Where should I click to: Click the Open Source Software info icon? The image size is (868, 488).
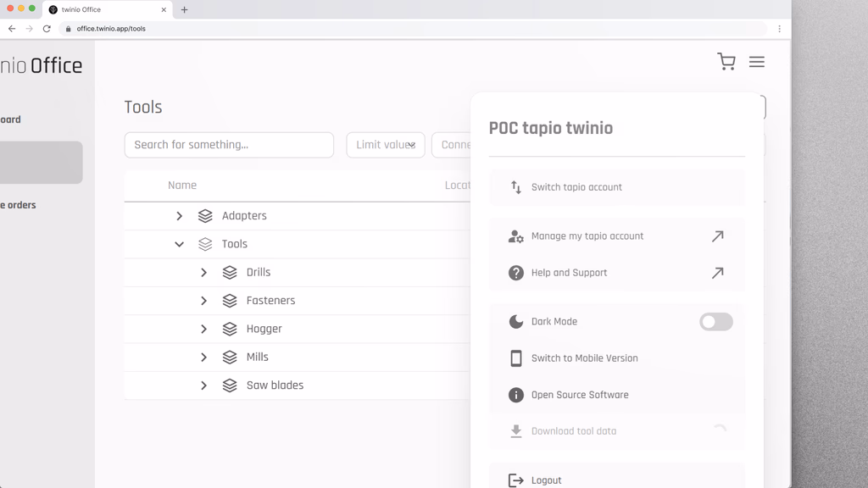515,395
